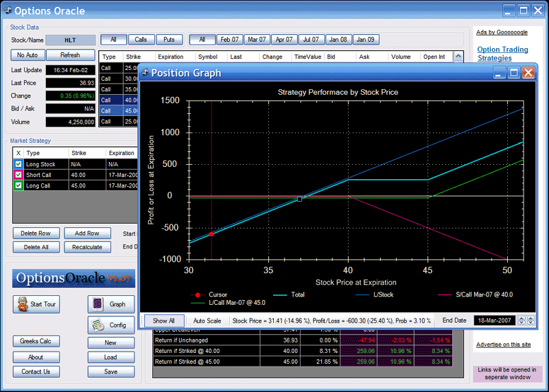Click second End Date spinner control
The height and width of the screenshot is (392, 549).
click(x=530, y=320)
